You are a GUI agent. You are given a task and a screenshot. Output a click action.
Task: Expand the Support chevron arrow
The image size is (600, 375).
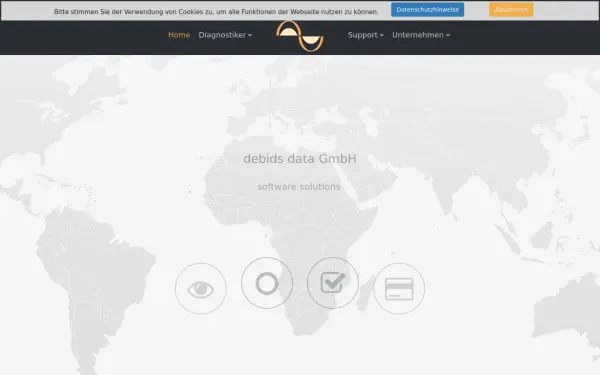coord(382,35)
